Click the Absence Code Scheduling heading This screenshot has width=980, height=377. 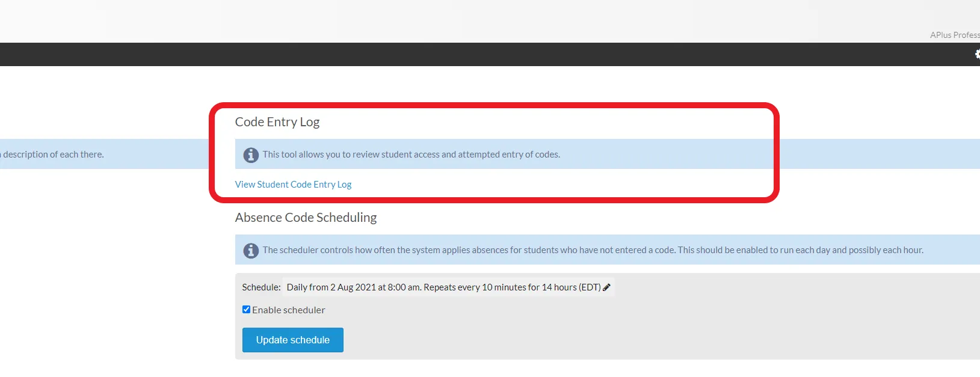306,218
